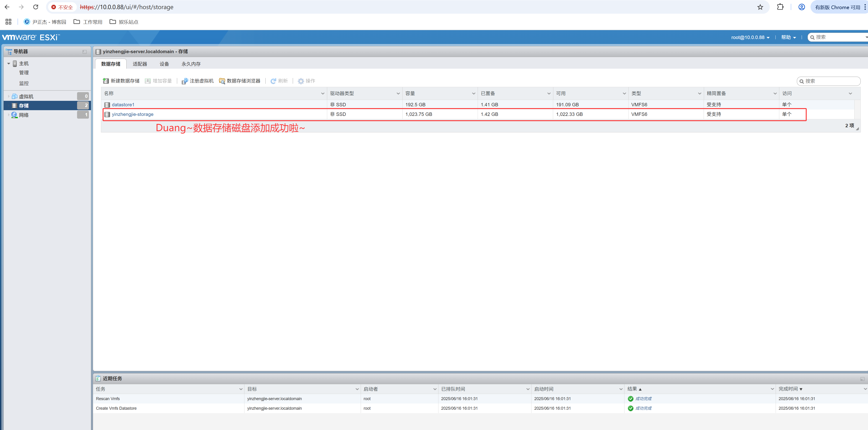Reload the browser page

point(36,7)
